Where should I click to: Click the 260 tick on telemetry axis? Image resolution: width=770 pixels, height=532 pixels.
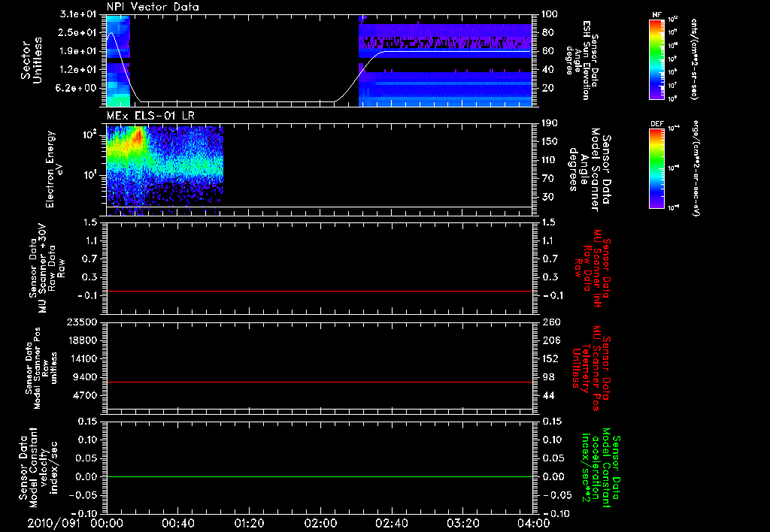click(551, 322)
